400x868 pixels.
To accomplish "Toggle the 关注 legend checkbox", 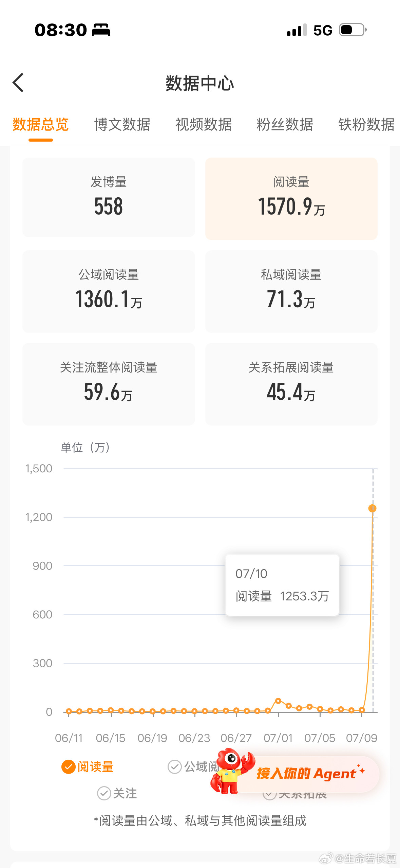I will [x=104, y=793].
